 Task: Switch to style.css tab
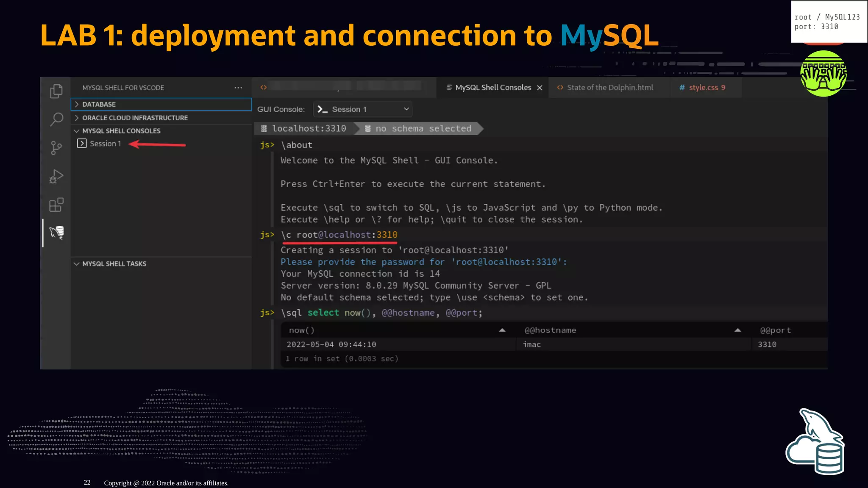tap(707, 87)
